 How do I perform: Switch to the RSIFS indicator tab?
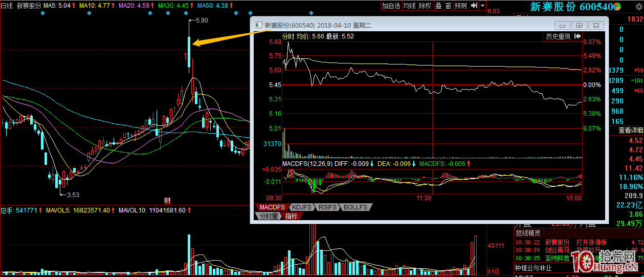point(327,207)
